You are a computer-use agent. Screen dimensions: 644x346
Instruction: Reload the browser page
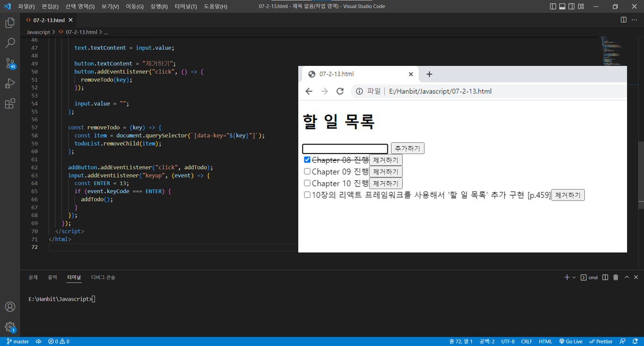point(340,91)
